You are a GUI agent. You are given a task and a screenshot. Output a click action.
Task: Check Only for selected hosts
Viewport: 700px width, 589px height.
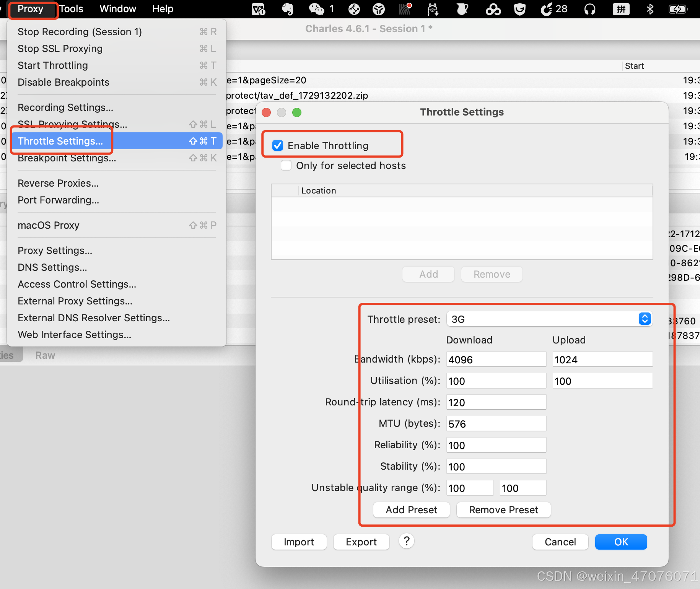[x=286, y=165]
